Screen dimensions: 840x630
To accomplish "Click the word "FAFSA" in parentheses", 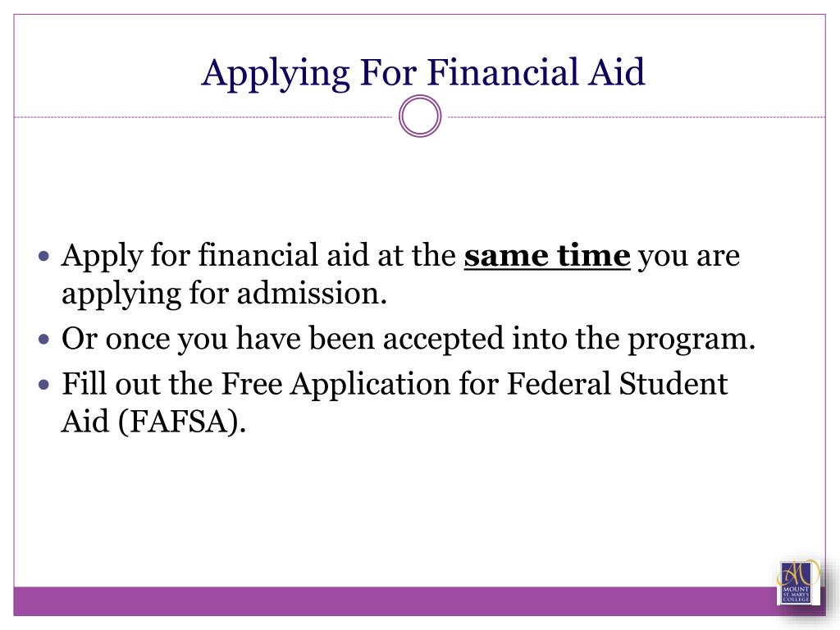I will pyautogui.click(x=179, y=421).
